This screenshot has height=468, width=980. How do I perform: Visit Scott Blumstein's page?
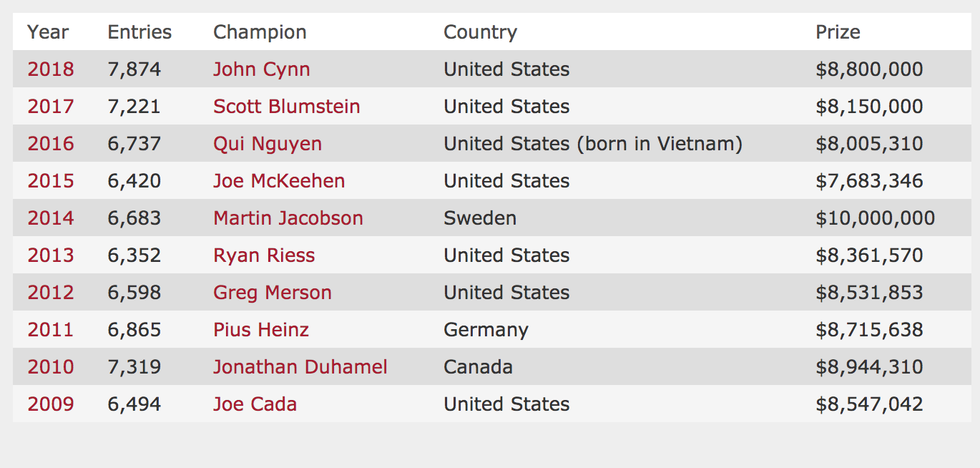click(x=287, y=107)
